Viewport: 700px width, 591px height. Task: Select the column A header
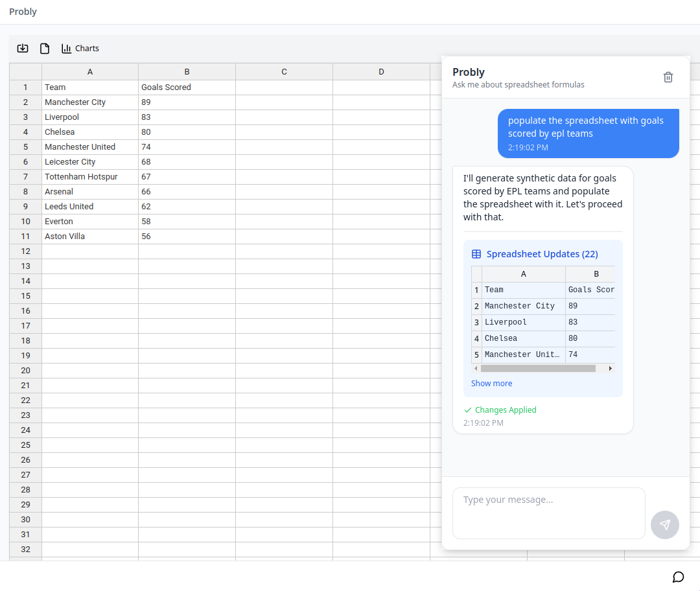click(90, 72)
